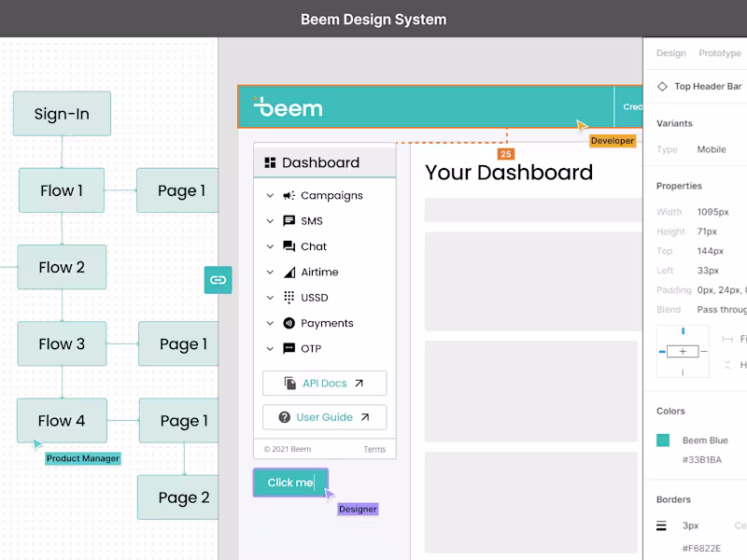Open the API Docs link button
The image size is (747, 560).
point(324,384)
